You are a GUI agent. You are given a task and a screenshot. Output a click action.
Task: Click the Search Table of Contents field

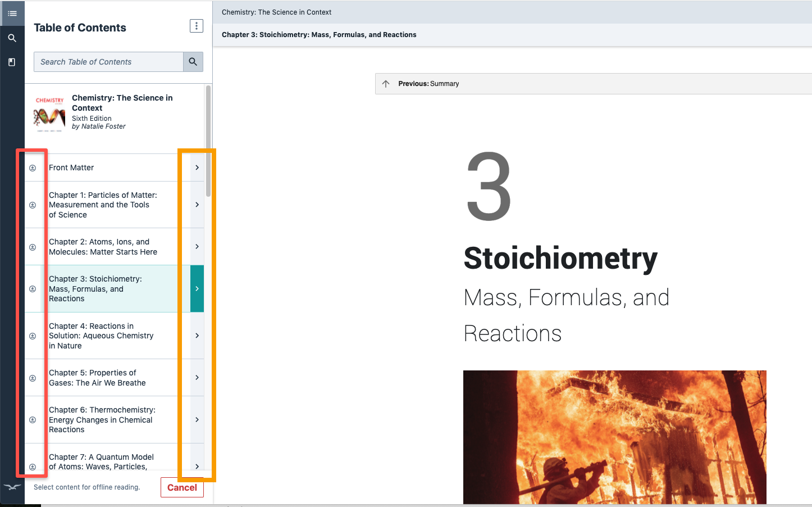pyautogui.click(x=108, y=62)
